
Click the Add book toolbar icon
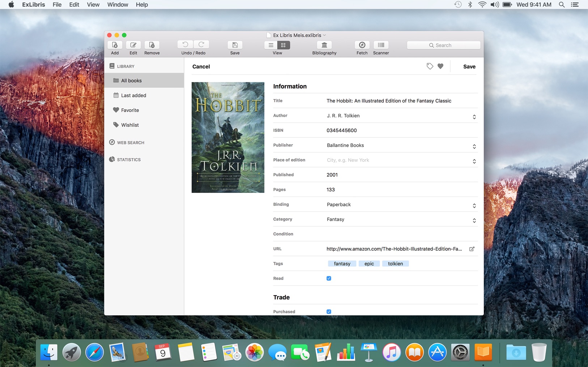pos(115,45)
